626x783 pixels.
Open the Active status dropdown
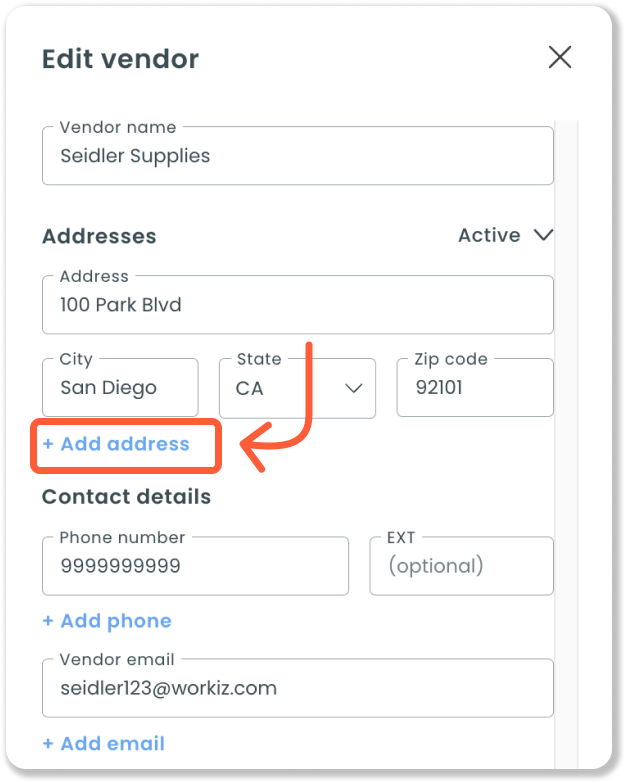[x=506, y=235]
